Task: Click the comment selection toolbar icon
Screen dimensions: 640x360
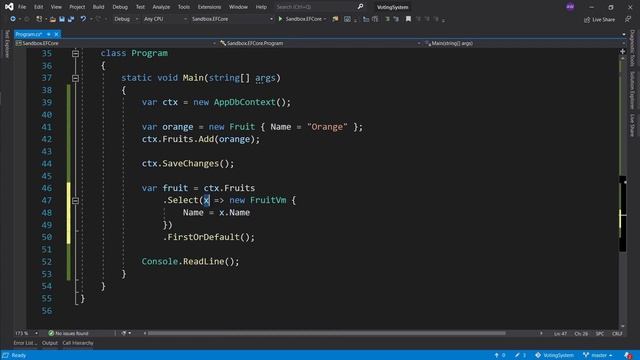Action: tap(387, 19)
